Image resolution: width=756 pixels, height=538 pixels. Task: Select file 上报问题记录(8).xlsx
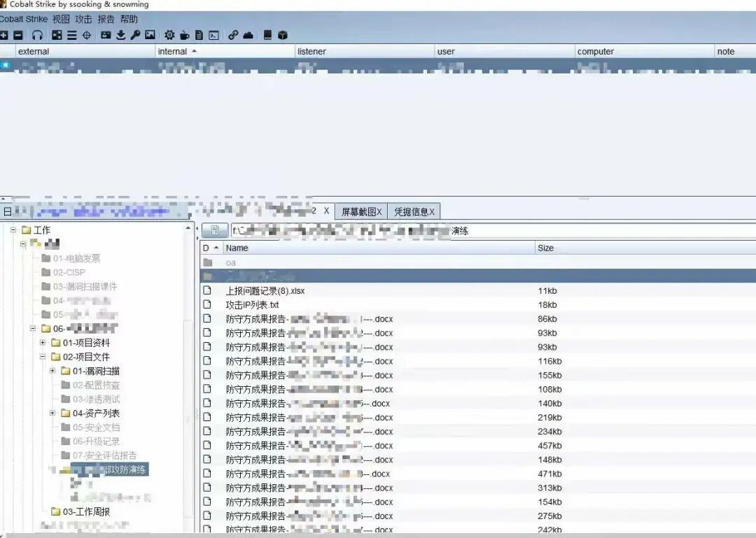click(x=478, y=291)
